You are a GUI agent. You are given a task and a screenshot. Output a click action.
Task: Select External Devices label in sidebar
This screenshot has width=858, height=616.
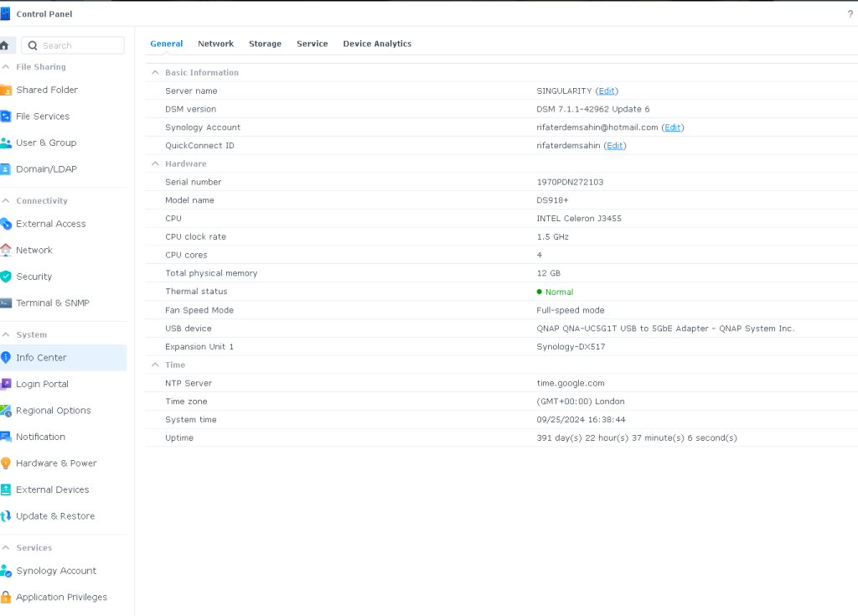click(53, 489)
